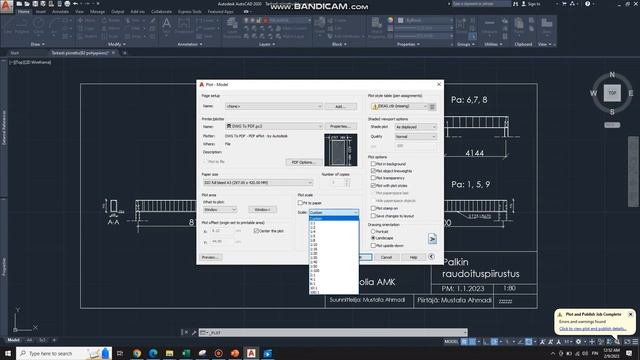Enable Plot transparency
The image size is (640, 360).
pos(373,178)
